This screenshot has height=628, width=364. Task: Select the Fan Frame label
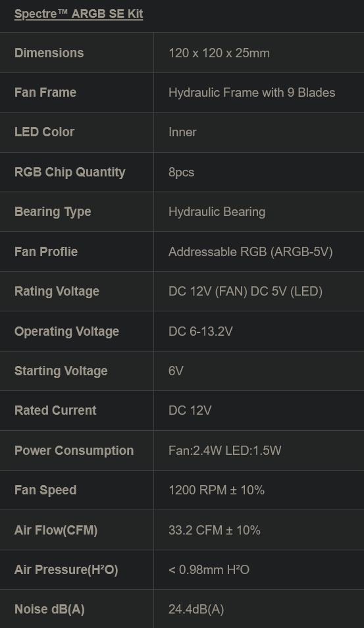pyautogui.click(x=45, y=93)
